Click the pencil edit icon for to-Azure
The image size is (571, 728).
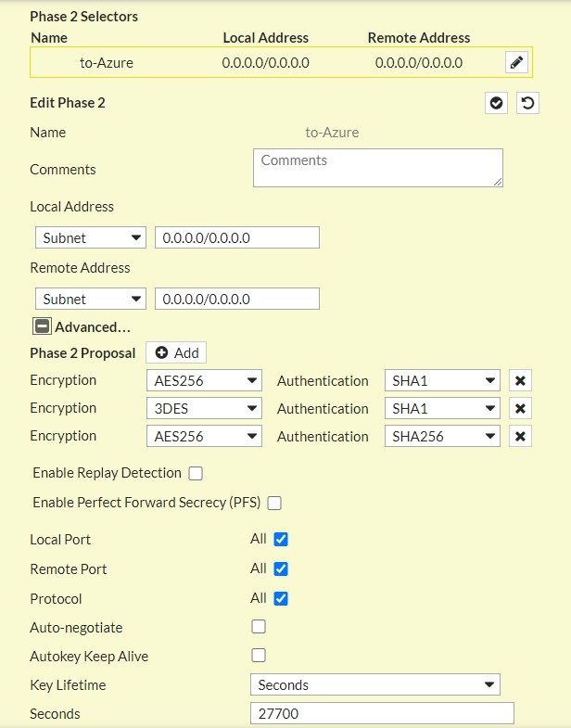pos(517,63)
